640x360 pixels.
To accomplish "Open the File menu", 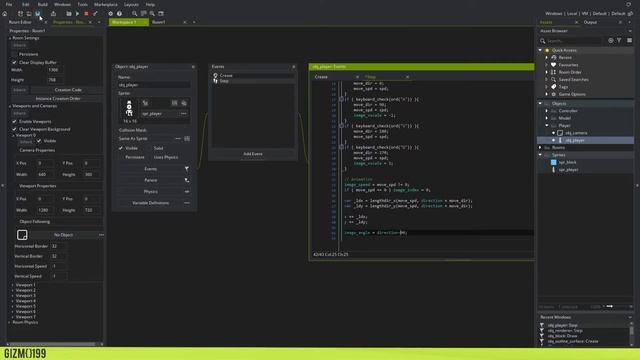I will click(9, 4).
